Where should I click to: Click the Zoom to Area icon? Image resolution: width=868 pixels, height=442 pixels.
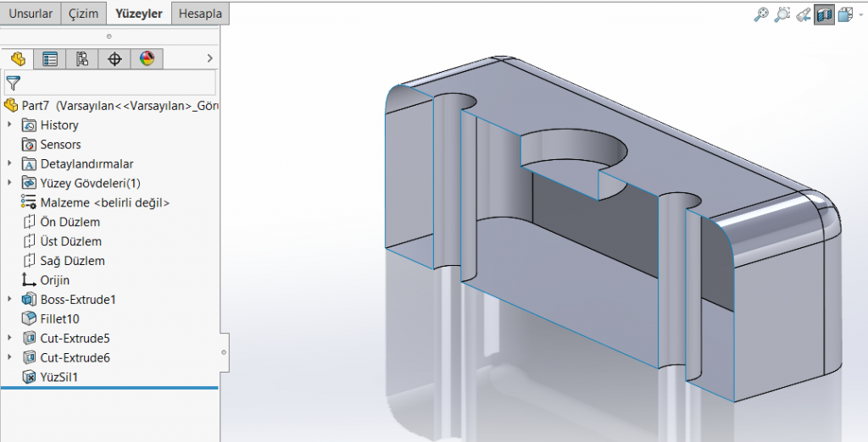[782, 14]
